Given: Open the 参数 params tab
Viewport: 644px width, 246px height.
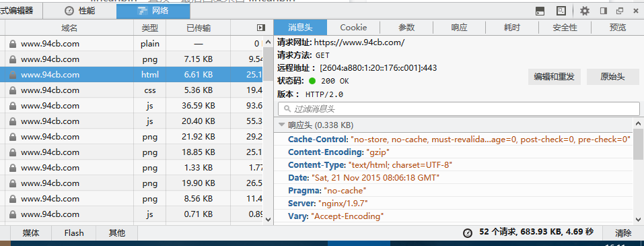Looking at the screenshot, I should coord(406,28).
